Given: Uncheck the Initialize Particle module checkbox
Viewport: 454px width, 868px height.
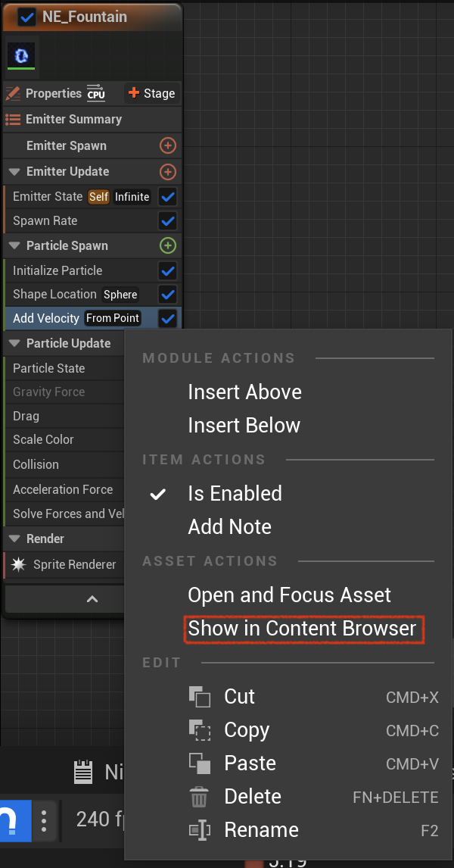Looking at the screenshot, I should [167, 271].
